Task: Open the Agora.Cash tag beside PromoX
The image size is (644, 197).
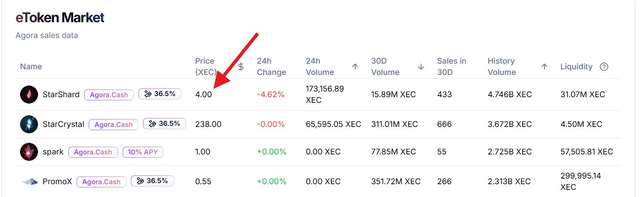Action: coord(101,182)
